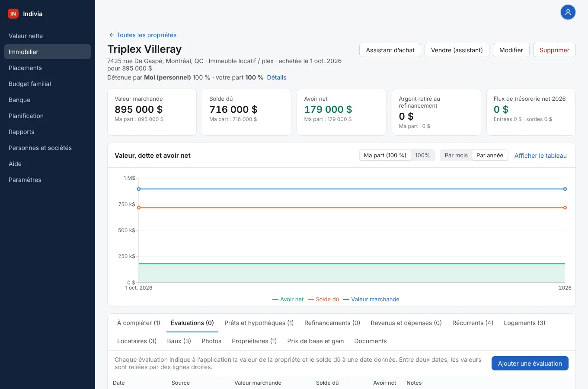
Task: Open the Photos tab
Action: tap(211, 341)
